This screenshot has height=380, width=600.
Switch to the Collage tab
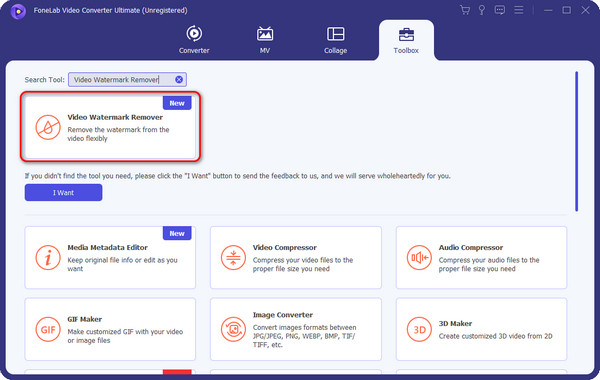click(x=336, y=50)
